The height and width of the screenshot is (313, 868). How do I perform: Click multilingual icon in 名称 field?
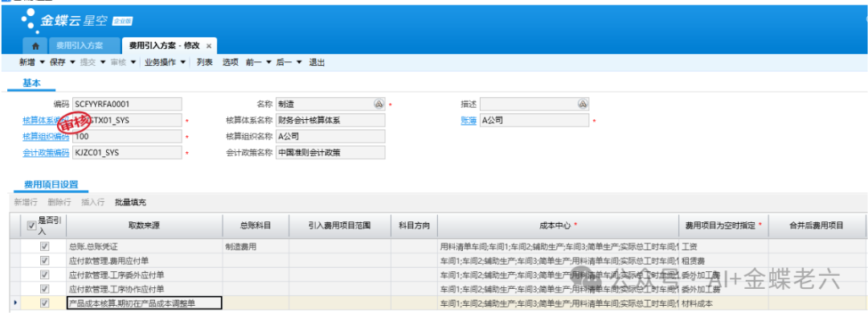379,104
